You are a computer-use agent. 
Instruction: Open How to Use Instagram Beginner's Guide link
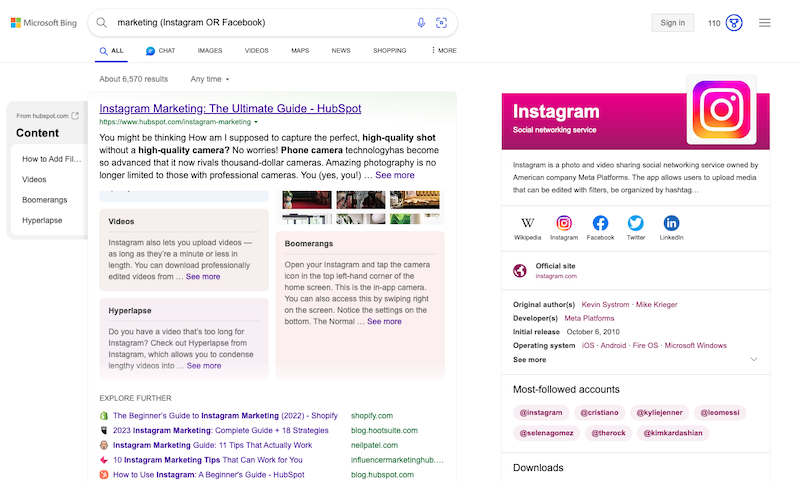[209, 474]
